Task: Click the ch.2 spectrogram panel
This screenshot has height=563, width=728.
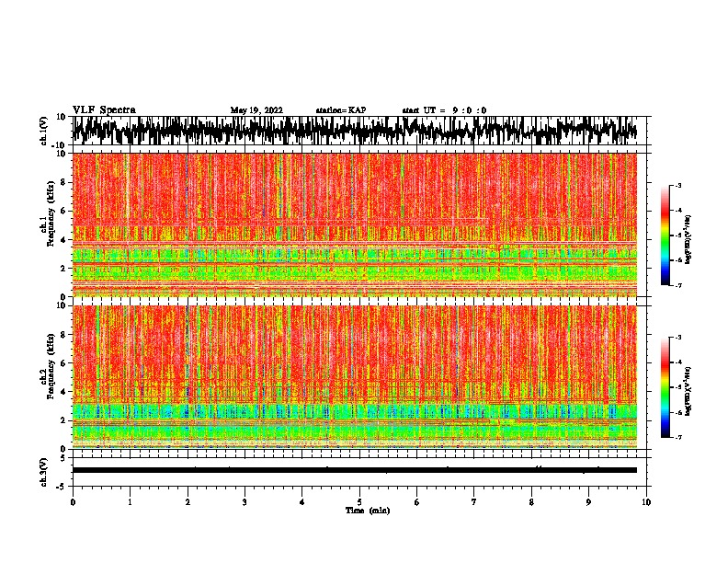Action: (x=354, y=377)
